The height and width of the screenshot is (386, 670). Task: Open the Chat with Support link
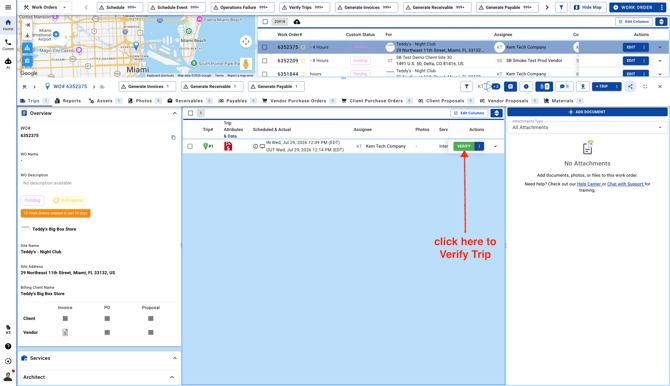click(x=625, y=184)
